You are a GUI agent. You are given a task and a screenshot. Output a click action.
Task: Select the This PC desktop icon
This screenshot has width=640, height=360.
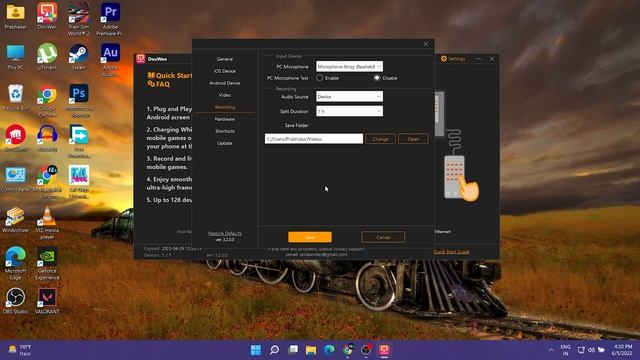[15, 57]
